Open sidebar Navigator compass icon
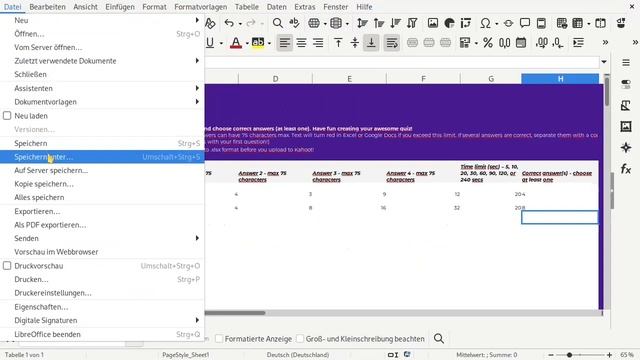This screenshot has height=360, width=640. [626, 148]
